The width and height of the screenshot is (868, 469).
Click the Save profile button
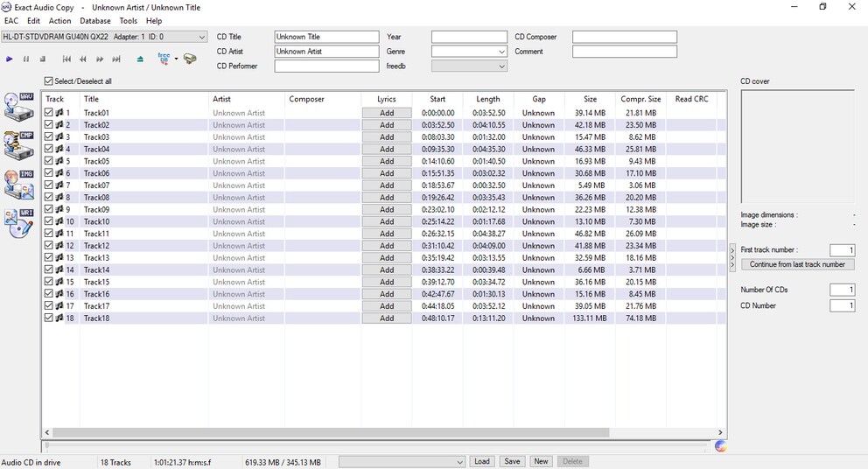[x=512, y=461]
